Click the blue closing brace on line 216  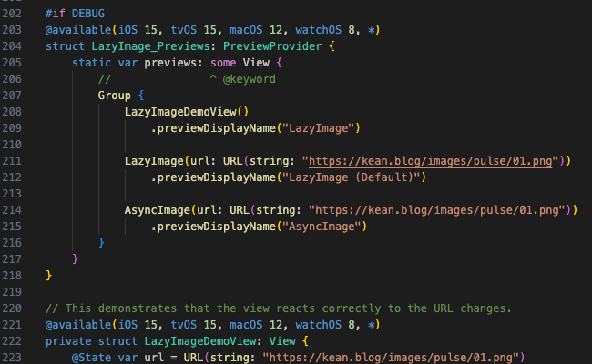point(101,243)
